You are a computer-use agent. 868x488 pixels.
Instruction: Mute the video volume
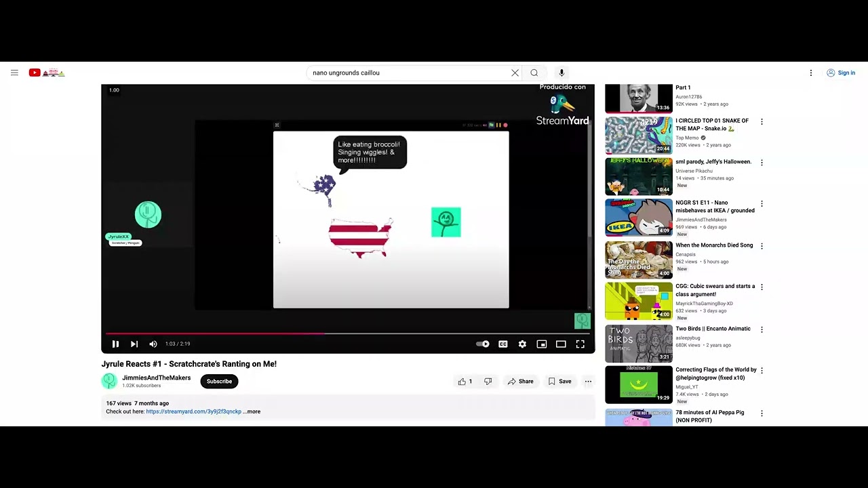click(x=153, y=344)
